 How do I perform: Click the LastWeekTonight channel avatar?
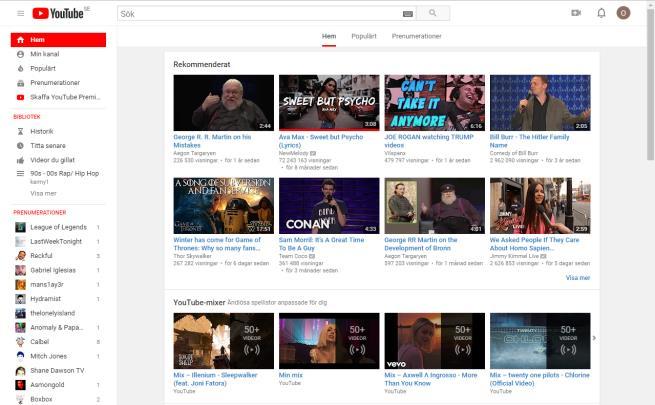point(20,241)
